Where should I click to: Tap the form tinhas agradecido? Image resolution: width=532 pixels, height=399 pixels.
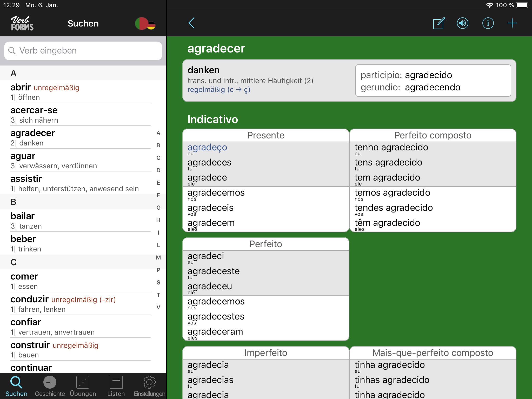coord(392,380)
